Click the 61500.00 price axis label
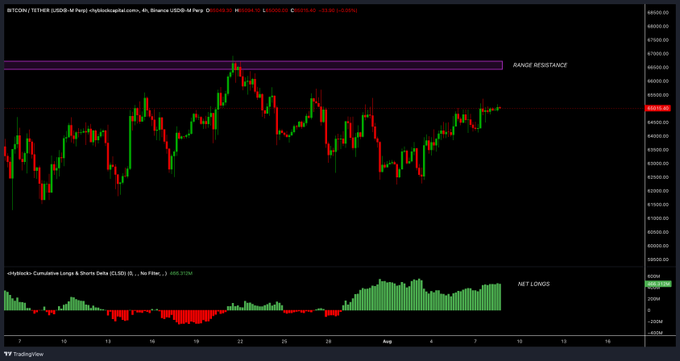The height and width of the screenshot is (361, 680). (x=657, y=204)
